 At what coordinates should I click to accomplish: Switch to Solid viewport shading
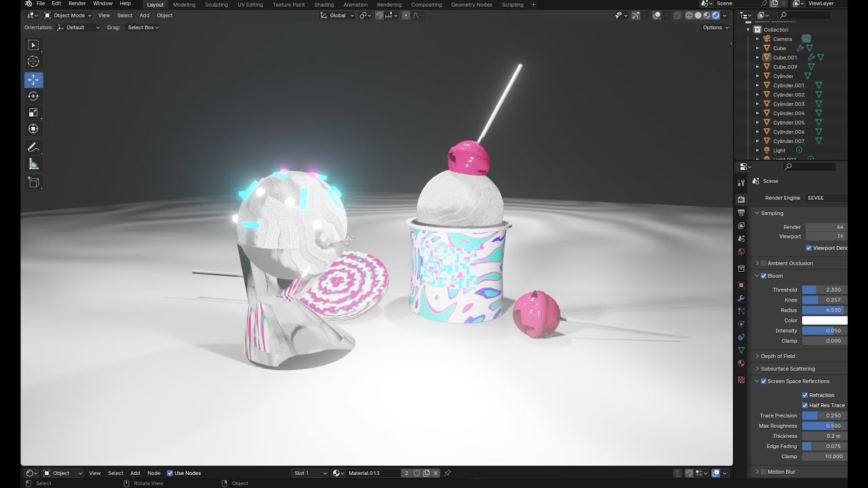coord(698,16)
